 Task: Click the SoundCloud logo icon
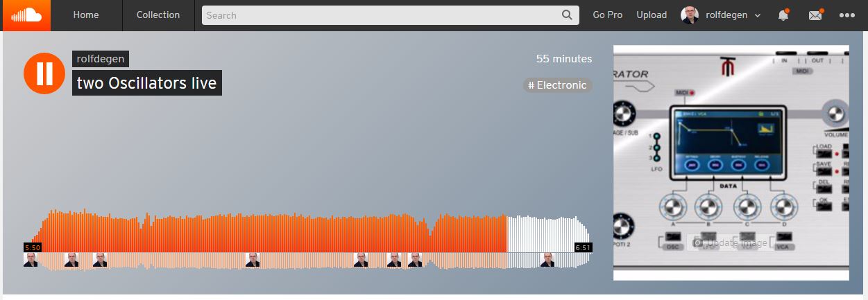pos(27,15)
